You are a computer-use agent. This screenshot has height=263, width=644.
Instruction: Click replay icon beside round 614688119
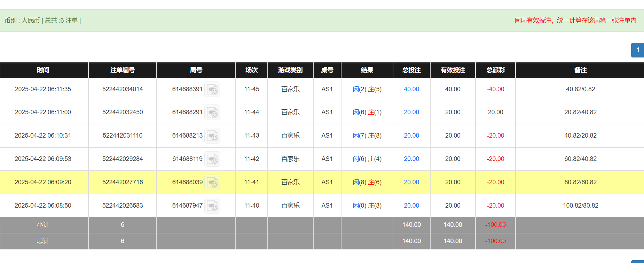tap(212, 159)
